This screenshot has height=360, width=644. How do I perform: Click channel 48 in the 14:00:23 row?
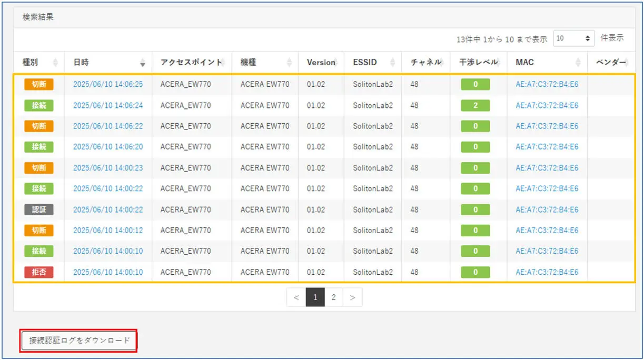coord(414,168)
